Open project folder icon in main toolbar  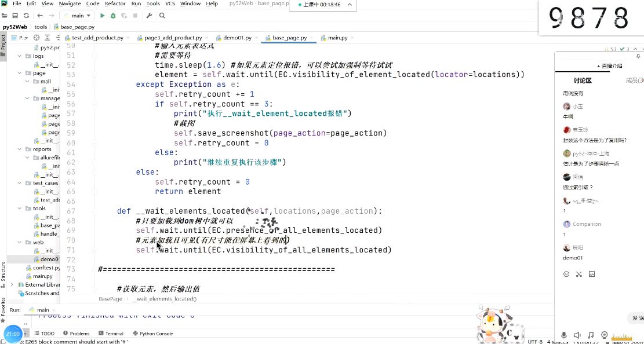click(x=5, y=16)
